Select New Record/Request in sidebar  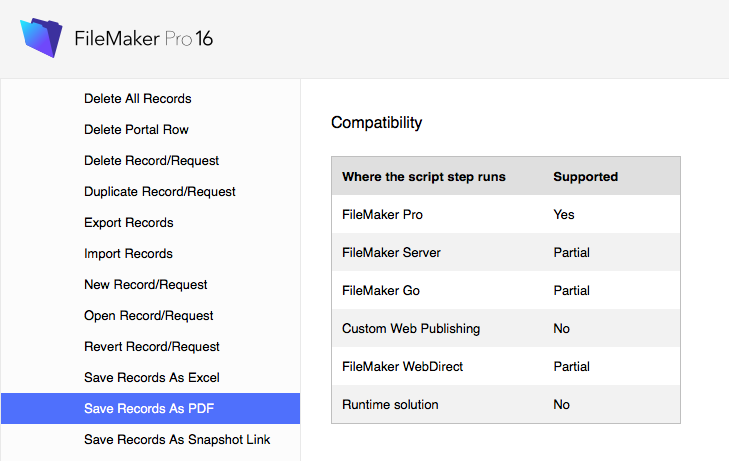coord(146,284)
